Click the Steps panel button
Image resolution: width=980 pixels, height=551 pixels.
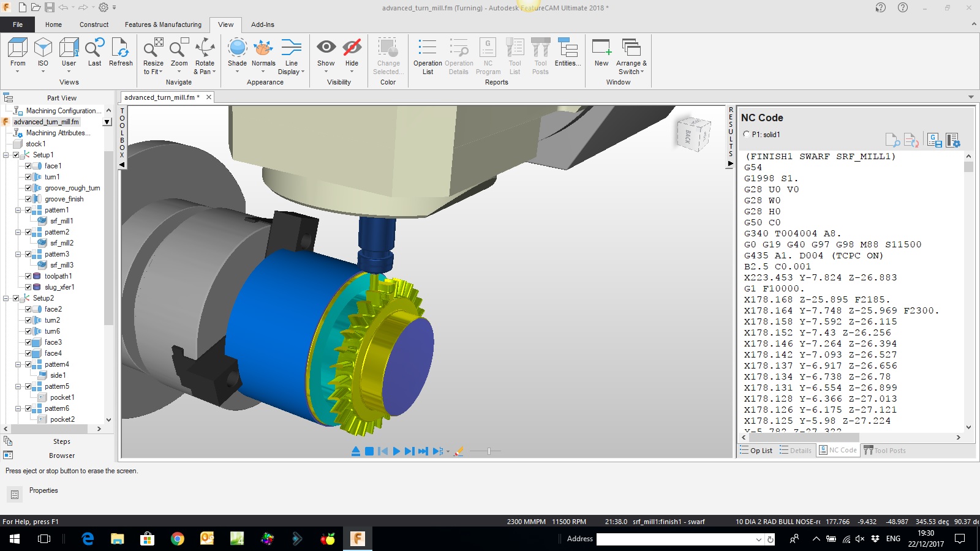coord(61,441)
